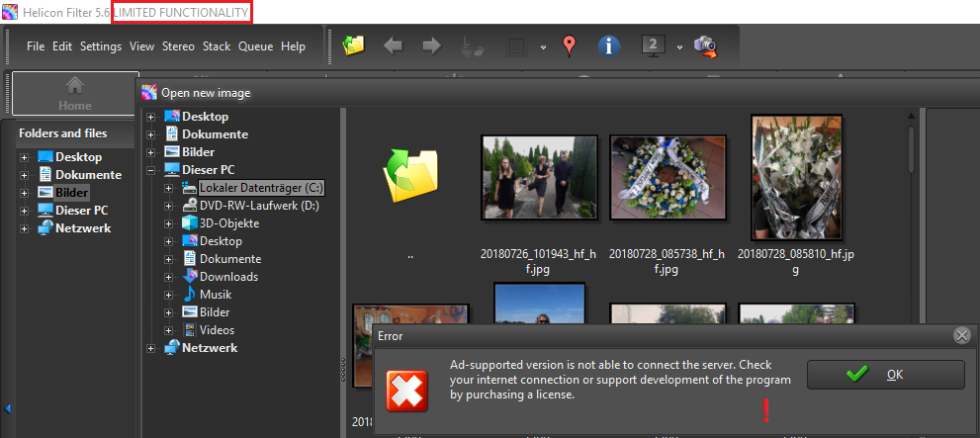Click the back arrow toolbar icon

(x=394, y=45)
